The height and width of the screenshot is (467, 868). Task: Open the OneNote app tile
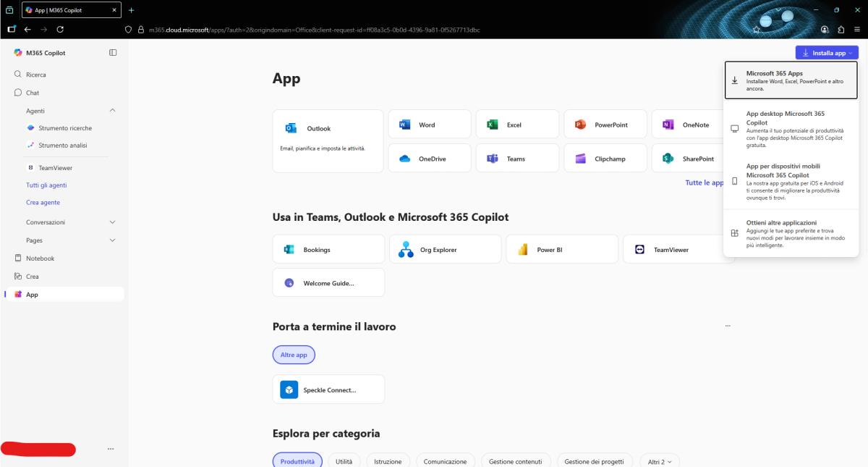point(689,125)
